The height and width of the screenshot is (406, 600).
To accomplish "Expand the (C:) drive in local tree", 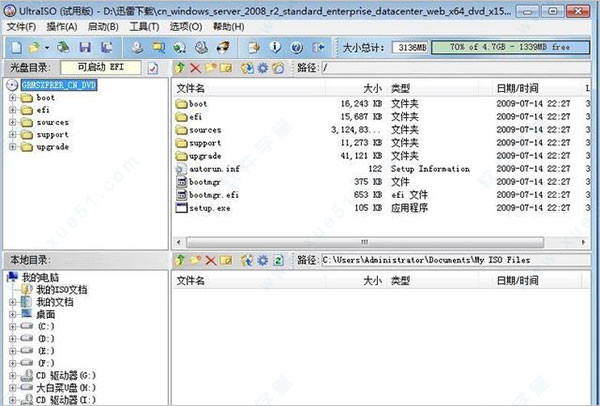I will pos(11,326).
